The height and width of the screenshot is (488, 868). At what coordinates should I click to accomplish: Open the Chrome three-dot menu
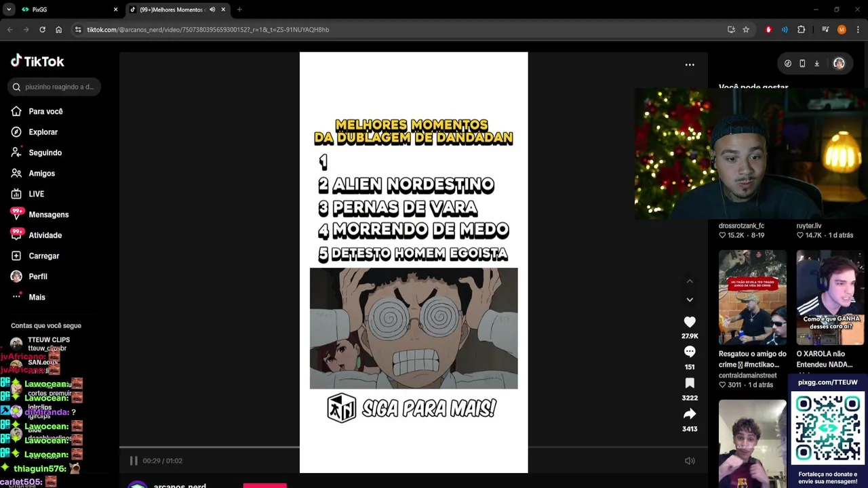point(859,30)
